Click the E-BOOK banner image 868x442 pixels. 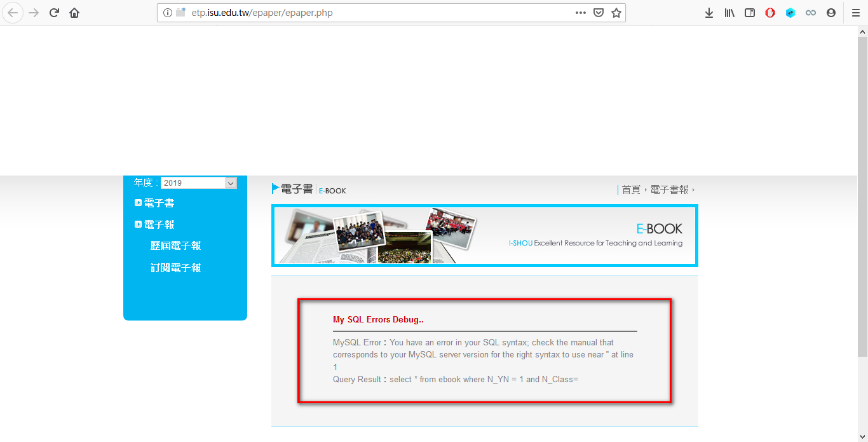(x=485, y=235)
